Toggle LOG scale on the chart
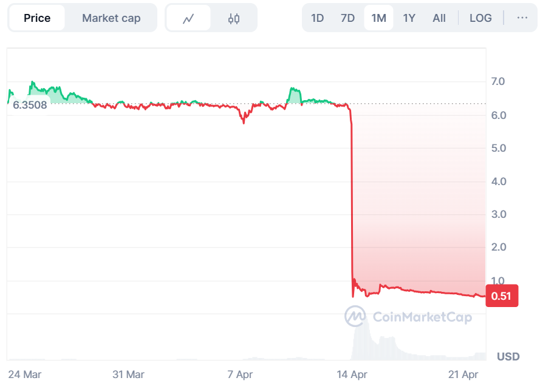Image resolution: width=540 pixels, height=392 pixels. click(480, 18)
